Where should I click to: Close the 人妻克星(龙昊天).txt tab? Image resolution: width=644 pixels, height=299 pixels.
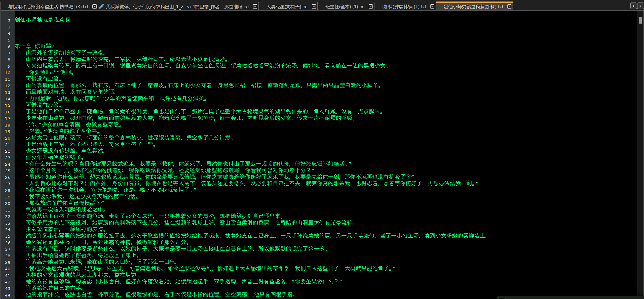(x=314, y=7)
